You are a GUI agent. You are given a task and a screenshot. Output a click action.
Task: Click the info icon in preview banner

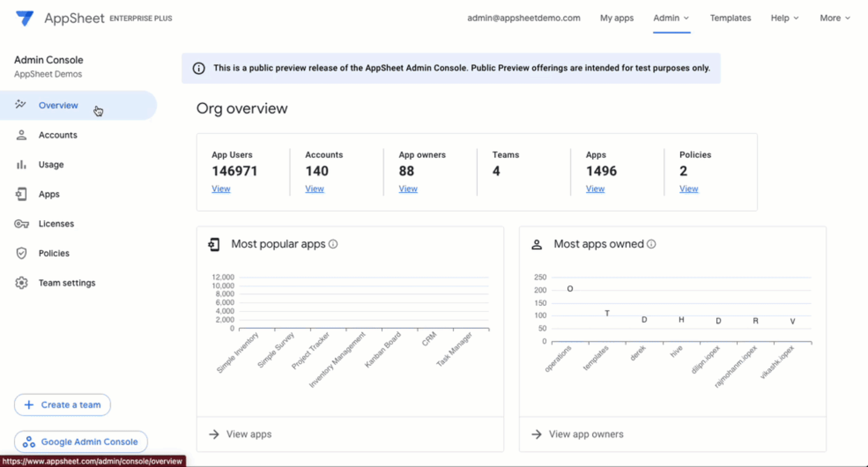[199, 68]
